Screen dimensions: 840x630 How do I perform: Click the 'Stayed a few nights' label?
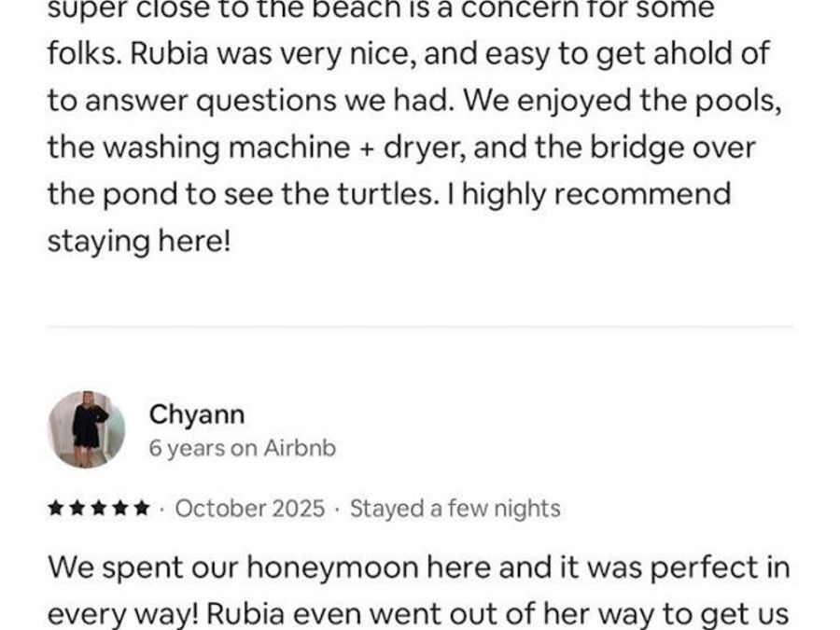pos(455,509)
